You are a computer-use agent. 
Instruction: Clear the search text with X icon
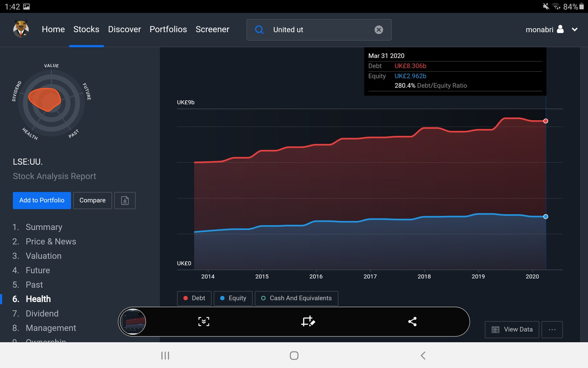(379, 30)
